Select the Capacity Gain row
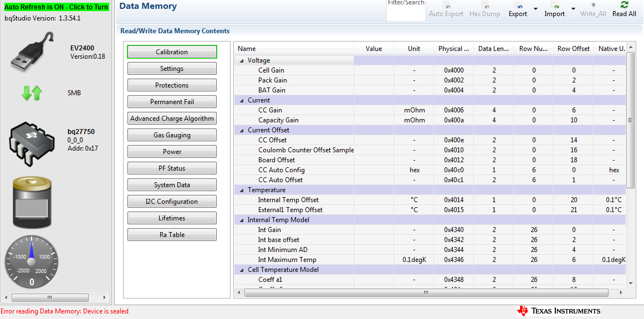 coord(430,120)
